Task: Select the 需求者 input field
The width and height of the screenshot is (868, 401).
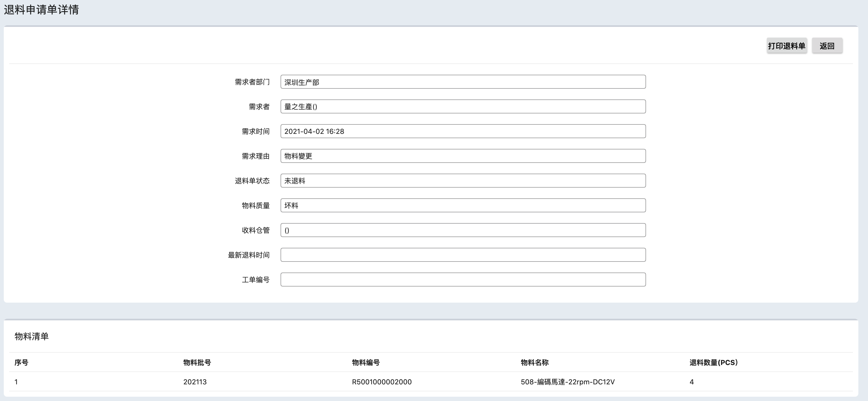Action: click(x=463, y=106)
